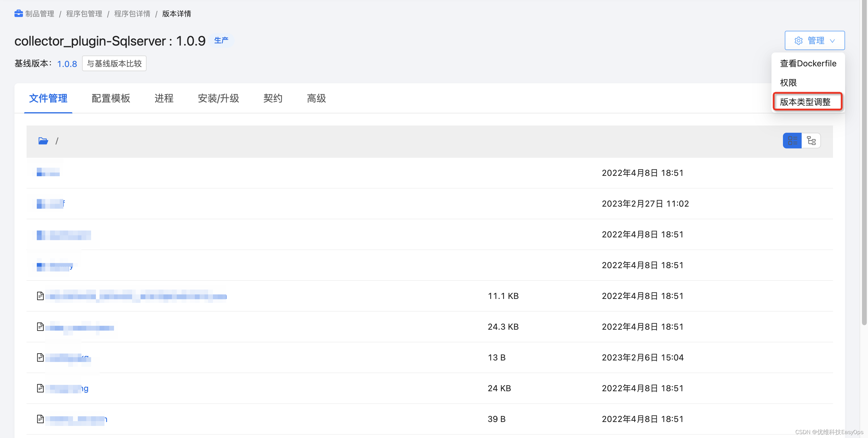Open baseline version 1.0.8 link
Screen dimensions: 868x438
point(67,64)
